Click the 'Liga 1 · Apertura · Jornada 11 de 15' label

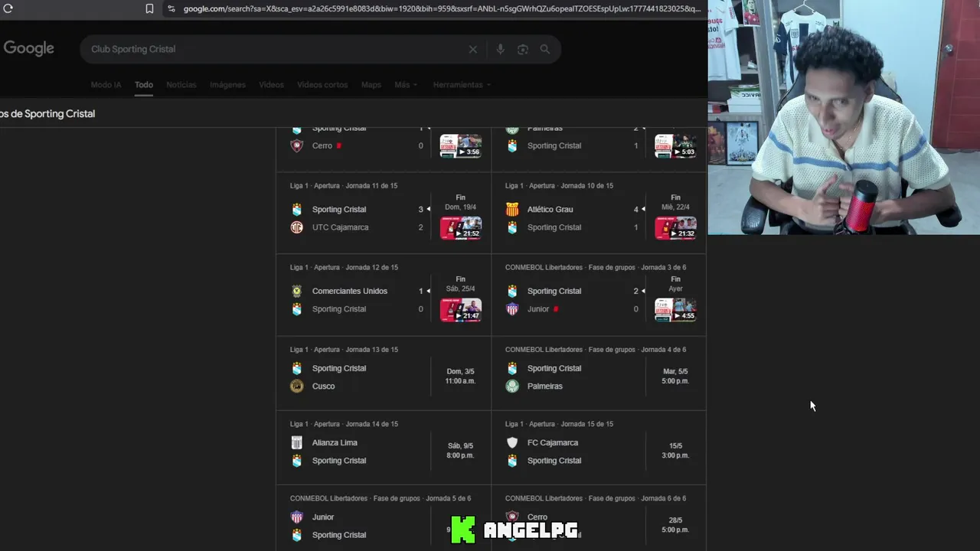[x=344, y=186]
